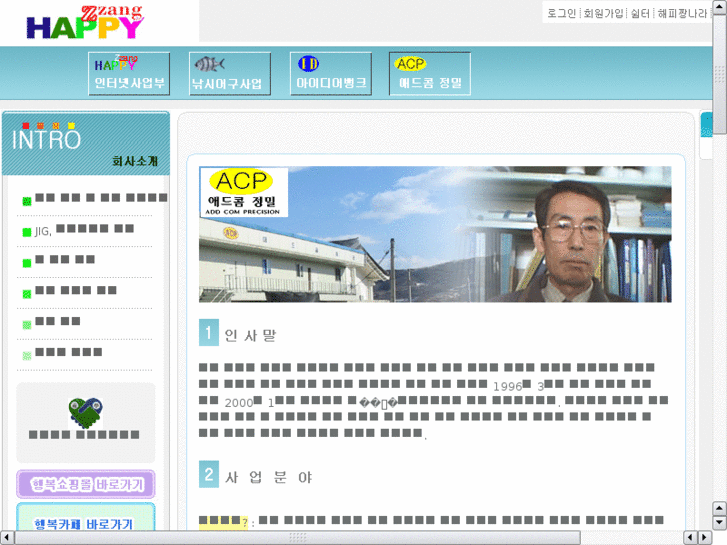Open 애드콤 정밀 navigation banner

pos(430,74)
